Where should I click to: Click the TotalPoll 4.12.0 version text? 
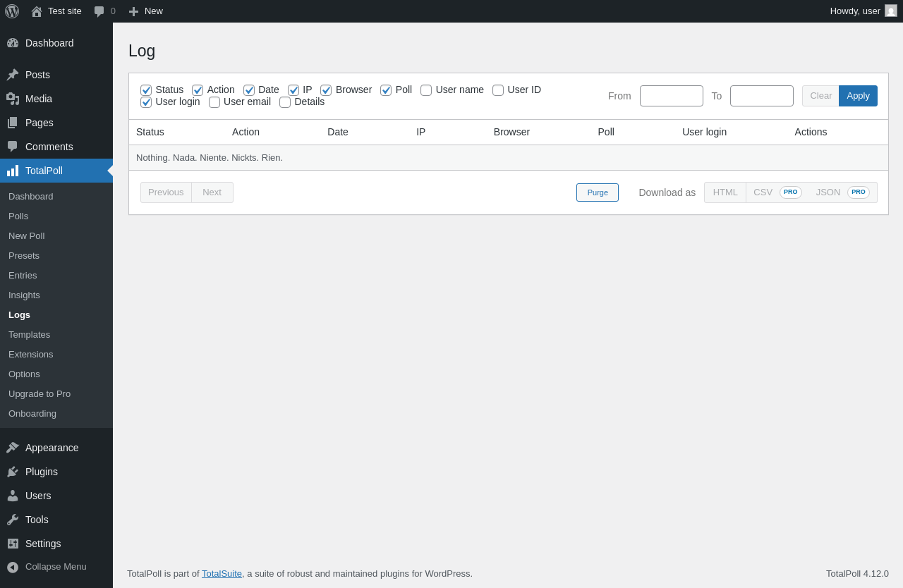(x=857, y=574)
